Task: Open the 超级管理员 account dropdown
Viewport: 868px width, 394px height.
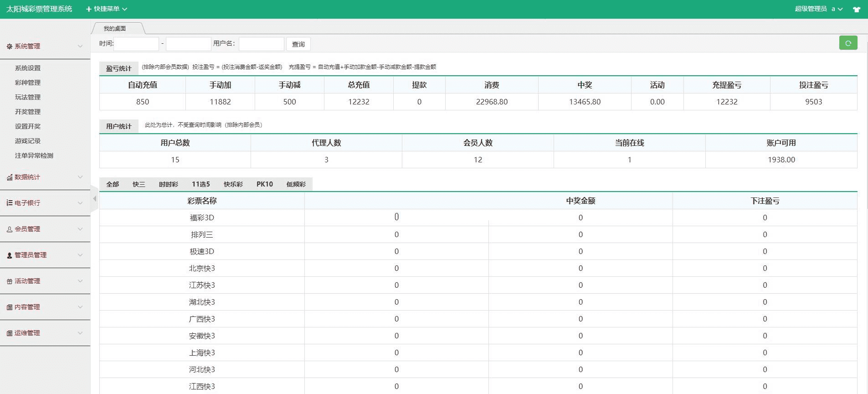Action: (x=818, y=9)
